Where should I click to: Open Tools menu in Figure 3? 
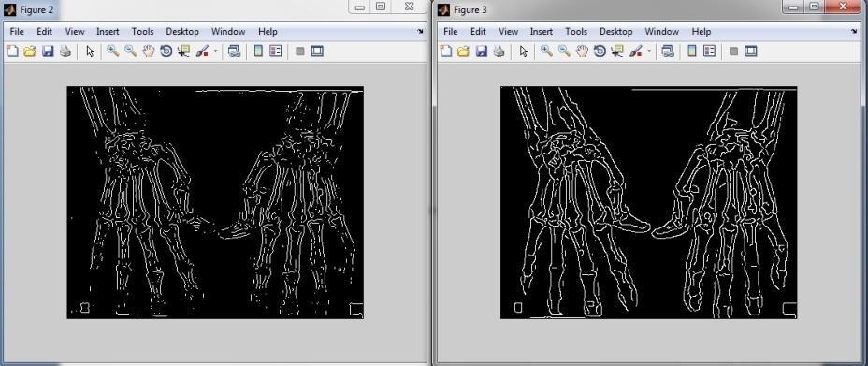tap(576, 32)
